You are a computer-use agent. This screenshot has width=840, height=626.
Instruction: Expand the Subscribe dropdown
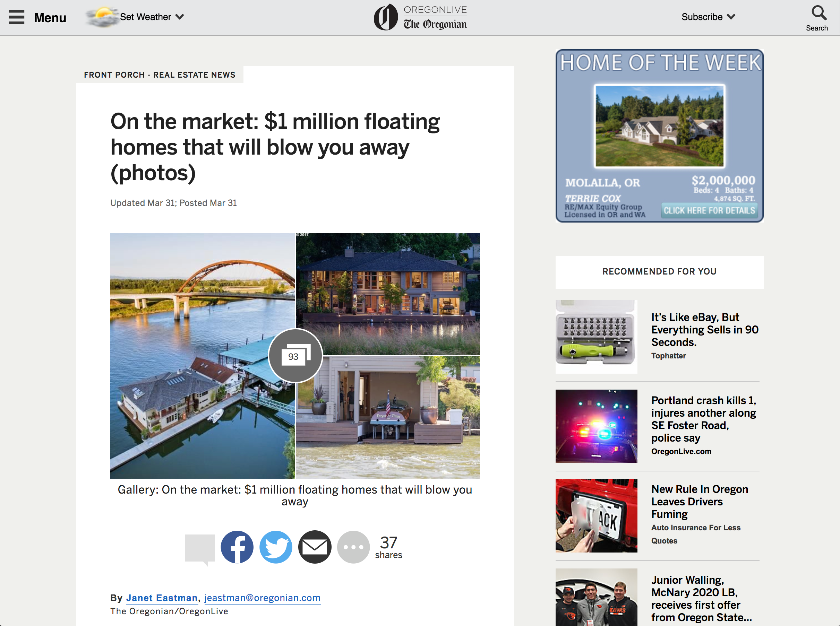click(708, 17)
